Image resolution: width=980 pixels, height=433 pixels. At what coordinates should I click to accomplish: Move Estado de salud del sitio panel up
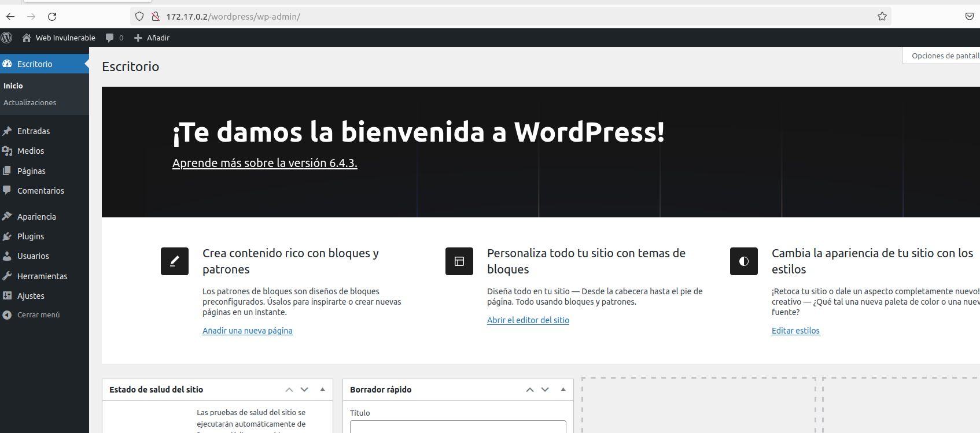pyautogui.click(x=289, y=390)
